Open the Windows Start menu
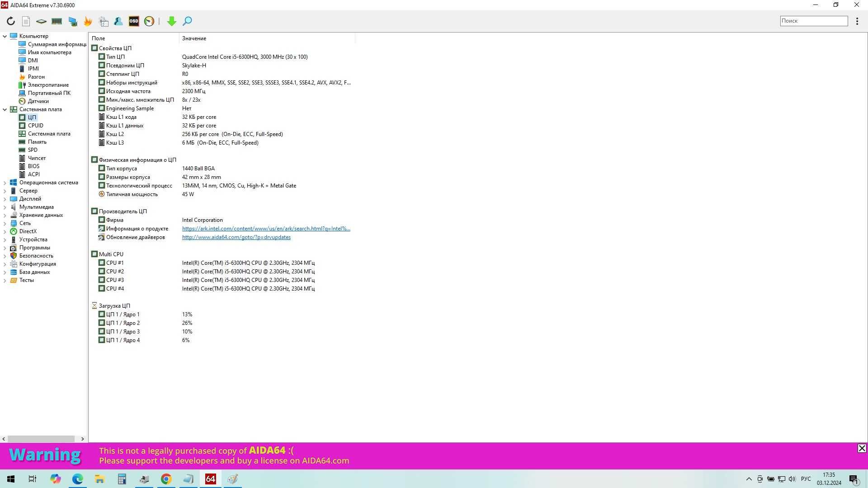868x488 pixels. pos(11,479)
